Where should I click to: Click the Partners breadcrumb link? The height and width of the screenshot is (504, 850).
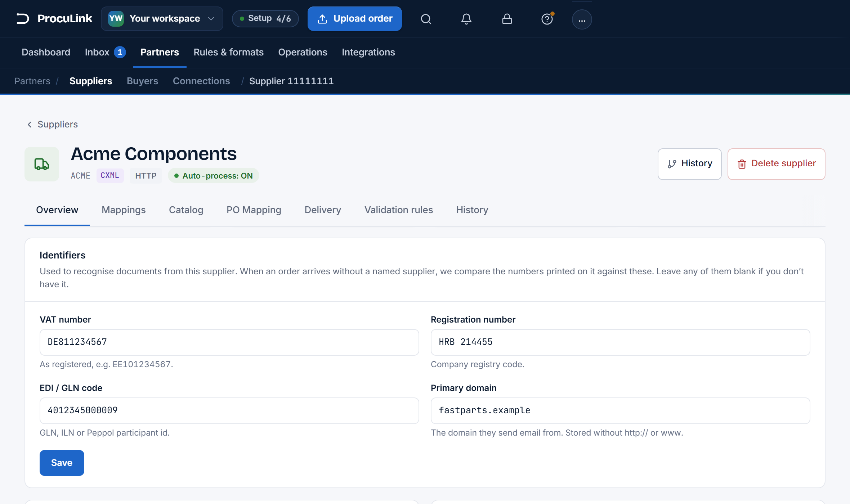tap(32, 81)
